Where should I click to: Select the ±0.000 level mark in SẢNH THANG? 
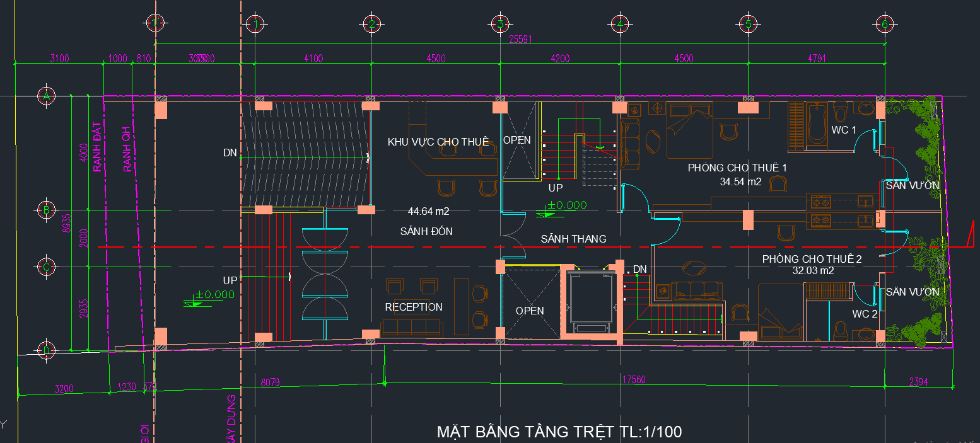pos(561,209)
